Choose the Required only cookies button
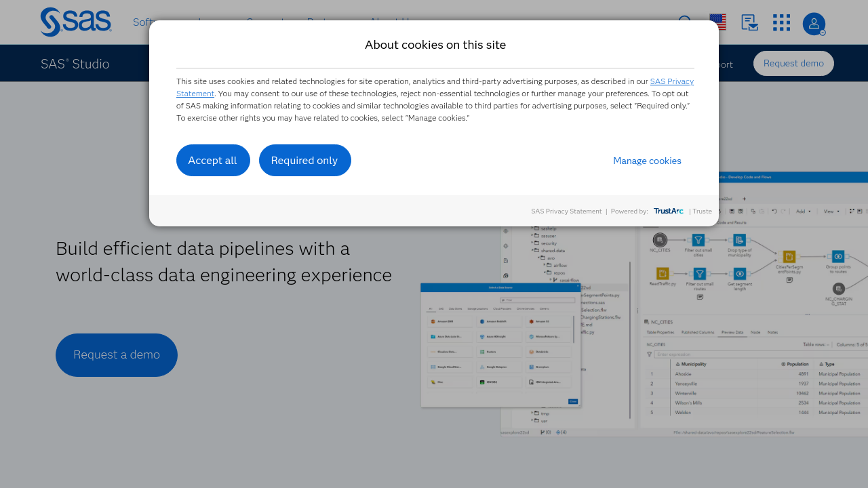Screen dimensions: 868x488 click(304, 161)
